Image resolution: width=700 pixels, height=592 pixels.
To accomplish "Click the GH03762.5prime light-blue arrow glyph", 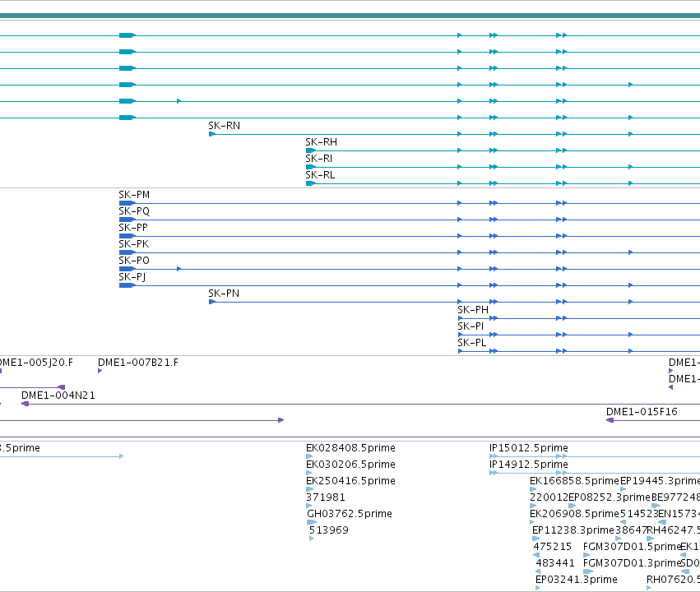I will click(312, 522).
